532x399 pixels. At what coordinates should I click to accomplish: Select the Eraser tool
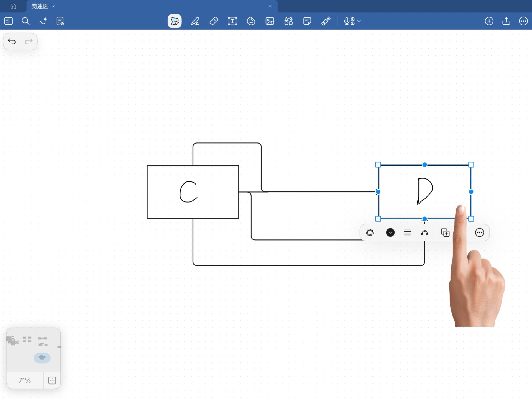[214, 21]
